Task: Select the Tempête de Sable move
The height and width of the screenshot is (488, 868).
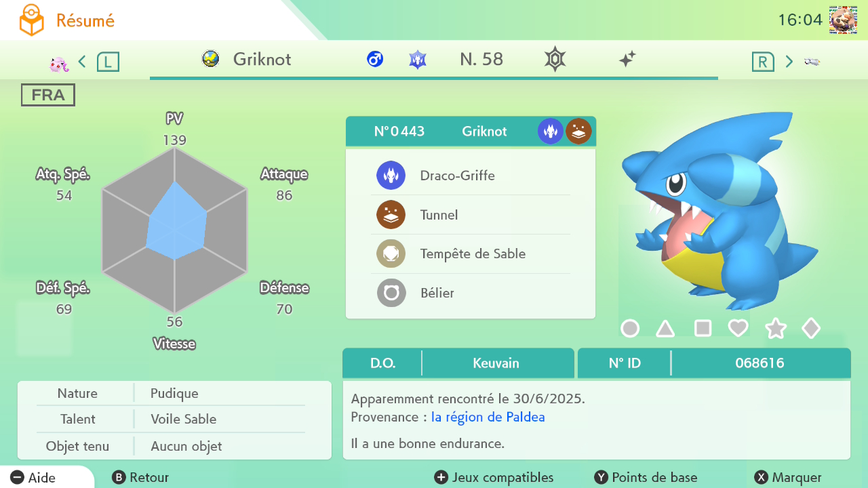Action: (471, 253)
